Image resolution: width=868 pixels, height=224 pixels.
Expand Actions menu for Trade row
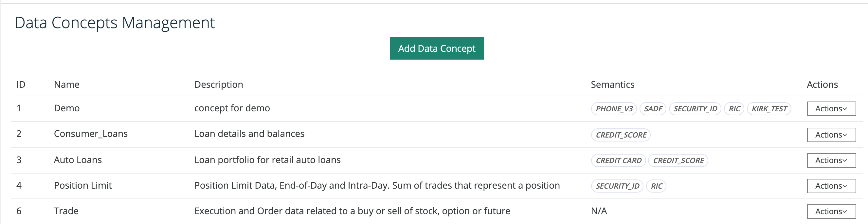click(x=831, y=212)
